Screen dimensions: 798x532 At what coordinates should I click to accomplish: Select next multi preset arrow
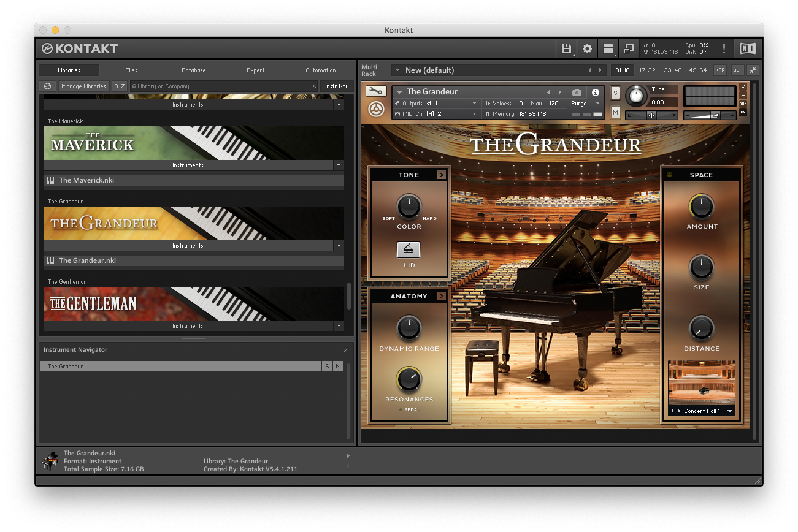click(x=600, y=70)
